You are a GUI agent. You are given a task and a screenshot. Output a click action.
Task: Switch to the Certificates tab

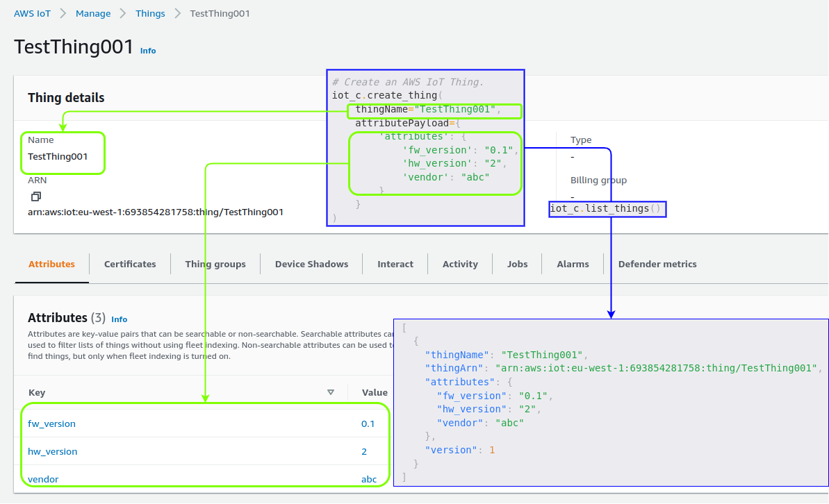click(130, 264)
